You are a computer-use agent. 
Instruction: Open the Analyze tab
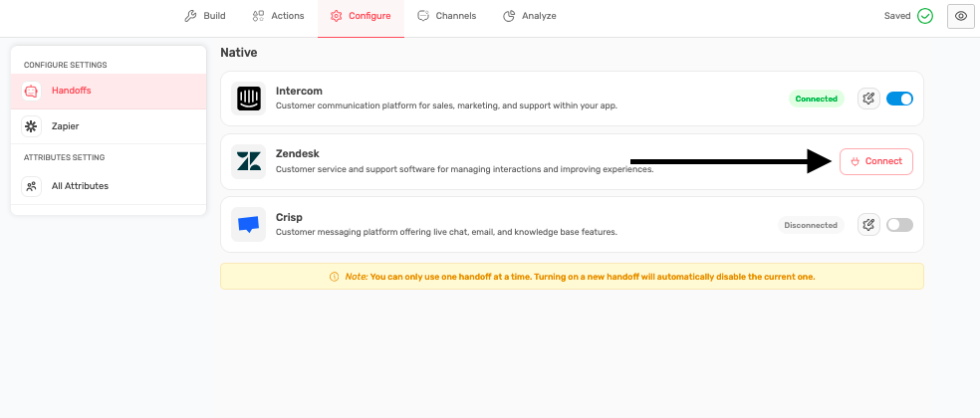[x=530, y=16]
